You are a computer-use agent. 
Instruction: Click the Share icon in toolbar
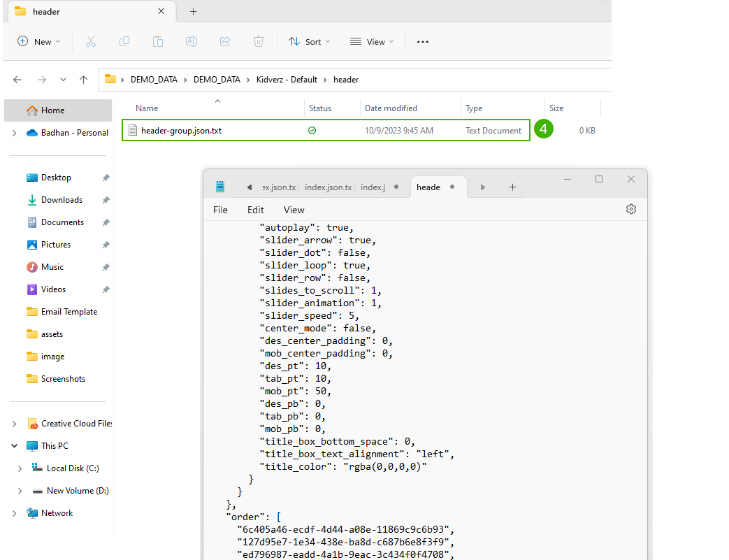(225, 42)
